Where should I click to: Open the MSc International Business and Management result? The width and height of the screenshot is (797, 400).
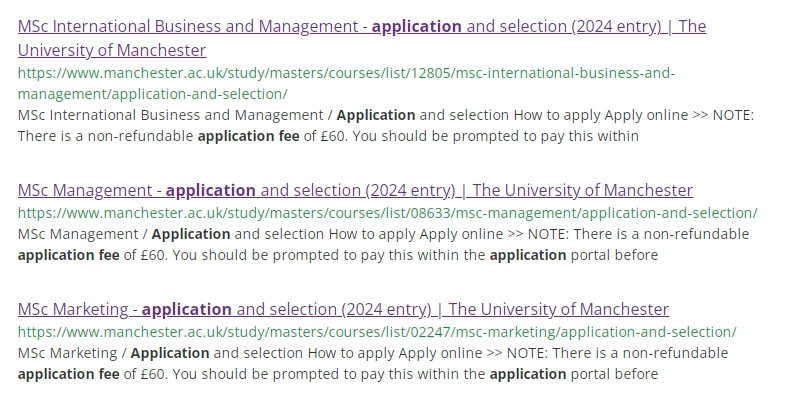[190, 27]
